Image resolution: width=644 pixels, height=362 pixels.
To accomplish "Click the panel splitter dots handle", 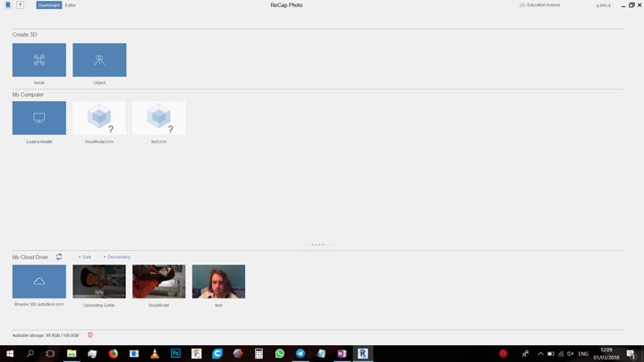I will [x=318, y=245].
